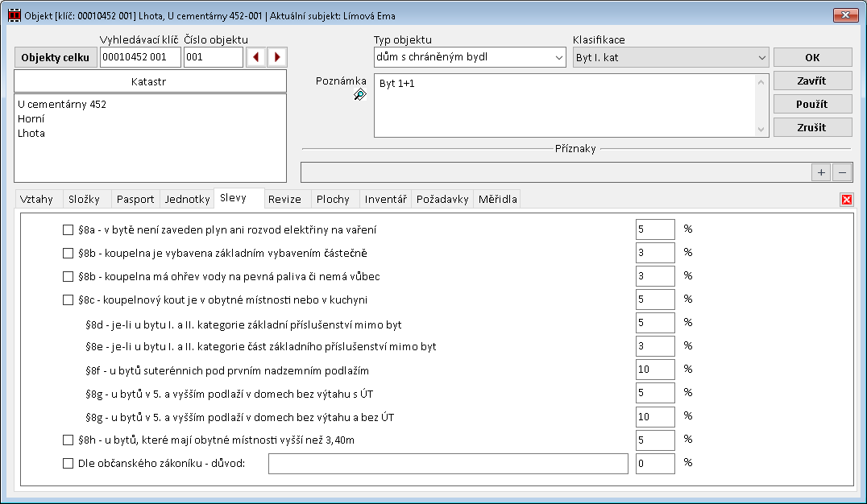Tick Dle občanského zákoníku checkbox
The width and height of the screenshot is (867, 504).
coord(68,464)
